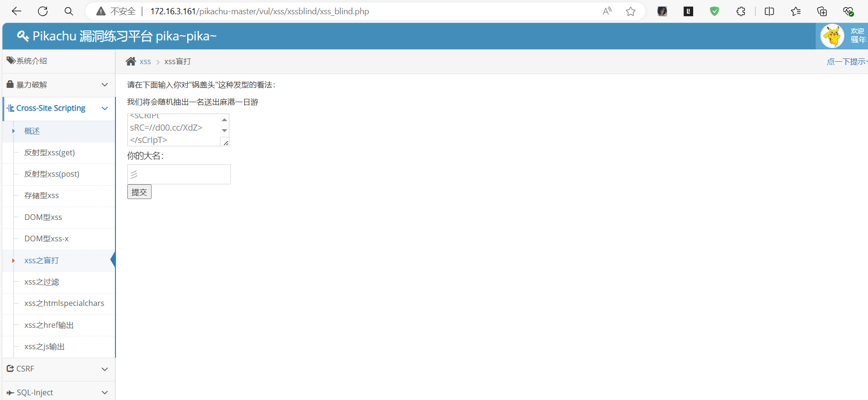Viewport: 868px width, 400px height.
Task: Open the green shield extension icon
Action: point(715,11)
